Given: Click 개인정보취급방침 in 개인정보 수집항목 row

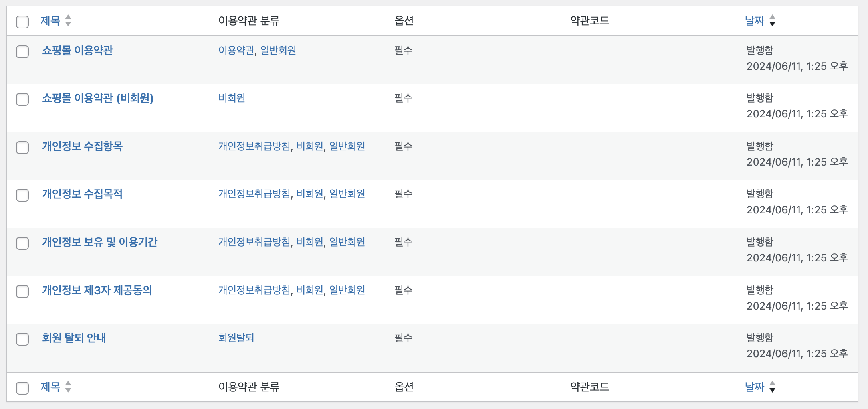Looking at the screenshot, I should click(x=254, y=146).
